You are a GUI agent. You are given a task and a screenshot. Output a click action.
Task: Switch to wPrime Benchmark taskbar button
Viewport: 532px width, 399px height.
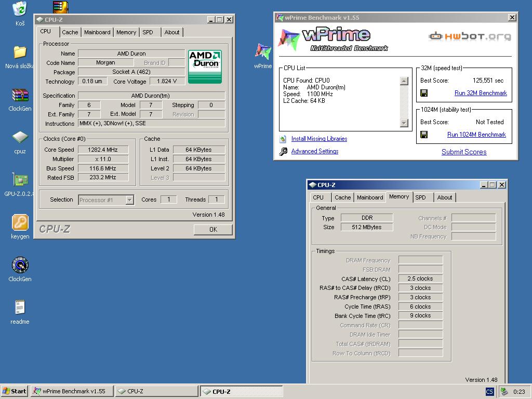point(72,391)
